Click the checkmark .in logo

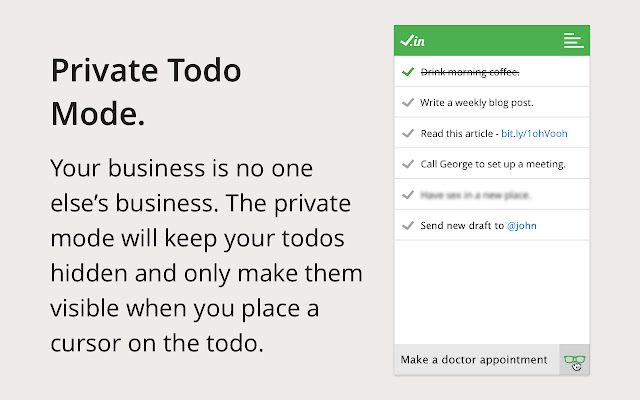[x=413, y=41]
